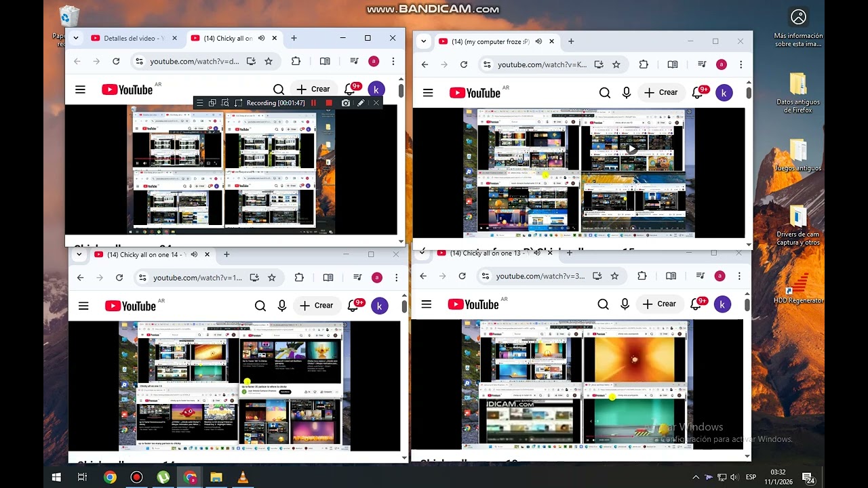Image resolution: width=868 pixels, height=488 pixels.
Task: Mute the '(my computer froze ;P)' tab audio
Action: pos(538,41)
